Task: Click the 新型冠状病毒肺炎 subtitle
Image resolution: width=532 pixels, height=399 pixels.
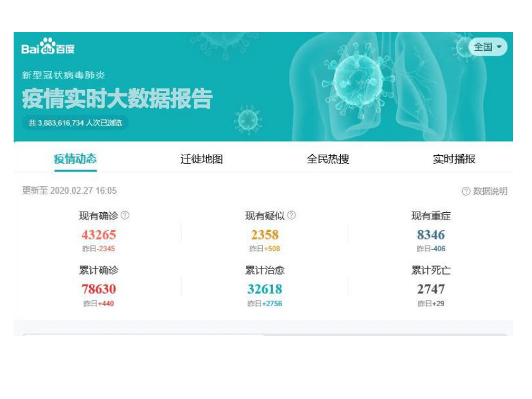Action: point(64,75)
